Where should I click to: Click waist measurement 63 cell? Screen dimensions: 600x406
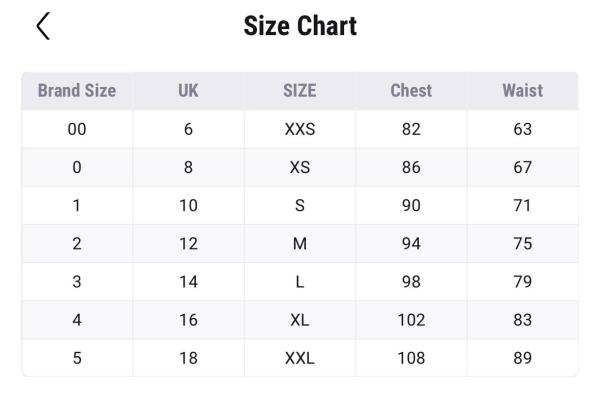pyautogui.click(x=522, y=129)
